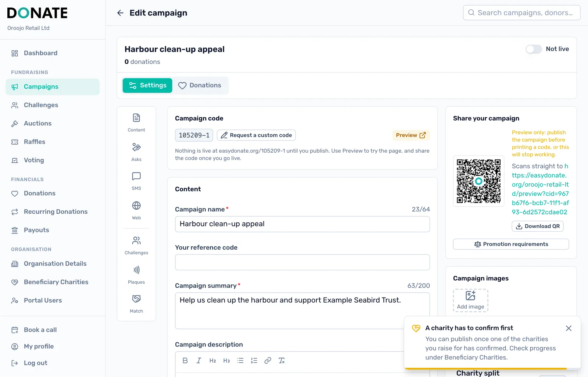Image resolution: width=588 pixels, height=377 pixels.
Task: Apply bold formatting in description editor
Action: tap(185, 361)
